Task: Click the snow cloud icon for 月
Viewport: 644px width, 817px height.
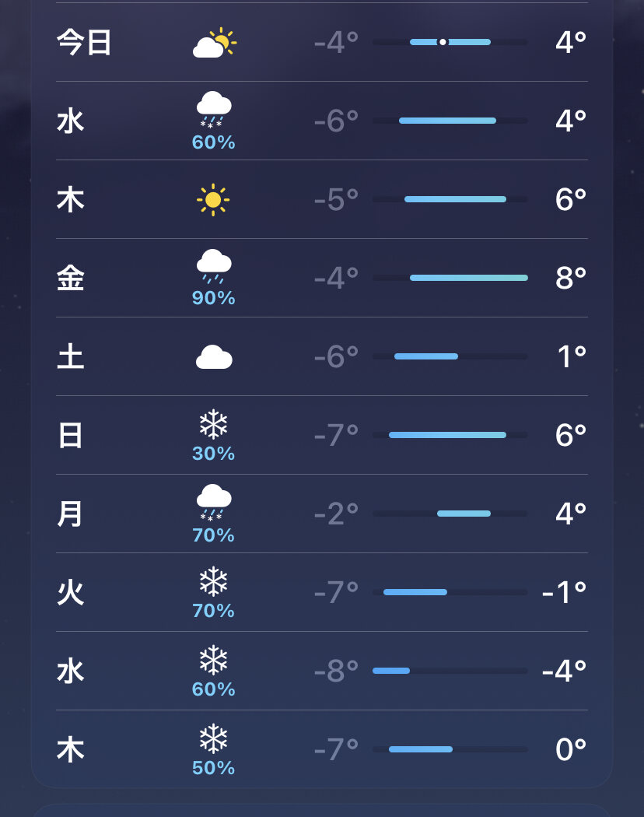Action: pyautogui.click(x=214, y=502)
